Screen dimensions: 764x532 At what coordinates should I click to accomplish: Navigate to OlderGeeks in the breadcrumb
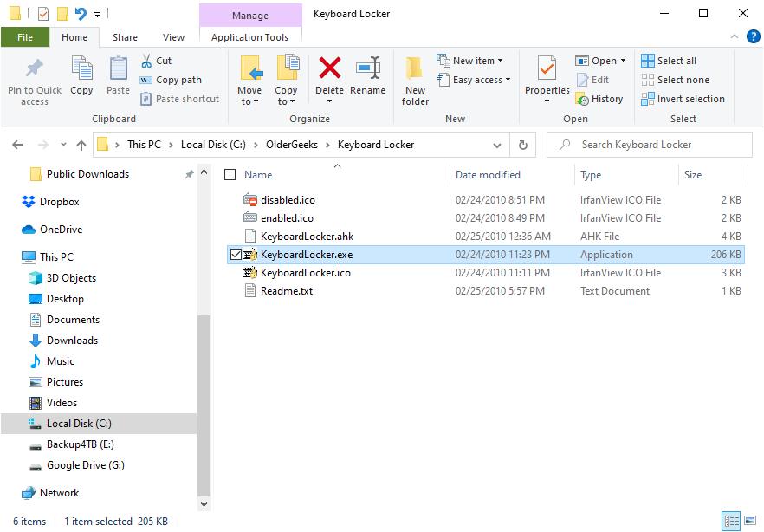[x=291, y=145]
